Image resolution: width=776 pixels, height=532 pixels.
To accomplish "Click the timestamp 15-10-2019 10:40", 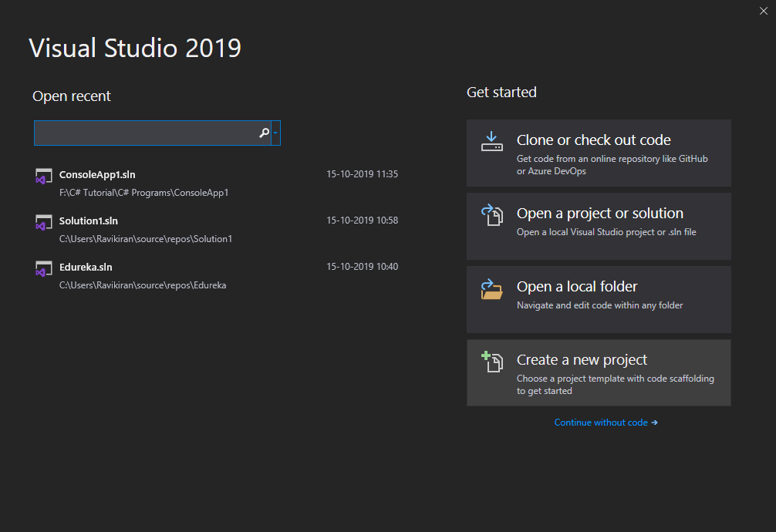I will tap(363, 267).
